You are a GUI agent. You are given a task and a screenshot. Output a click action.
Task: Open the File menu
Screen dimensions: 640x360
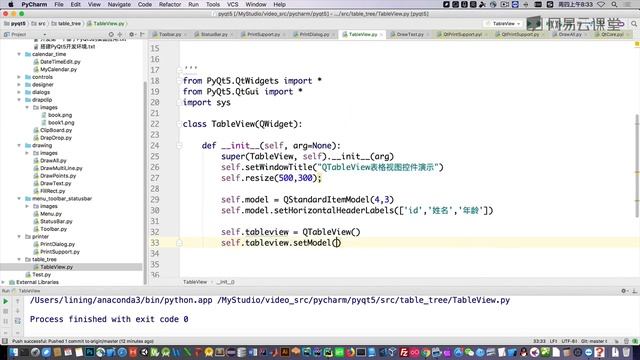click(x=59, y=4)
